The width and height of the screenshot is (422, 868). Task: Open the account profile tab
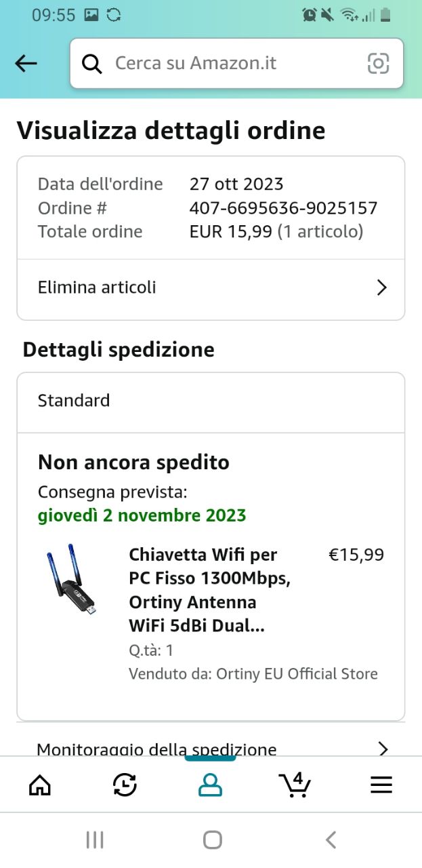(210, 785)
